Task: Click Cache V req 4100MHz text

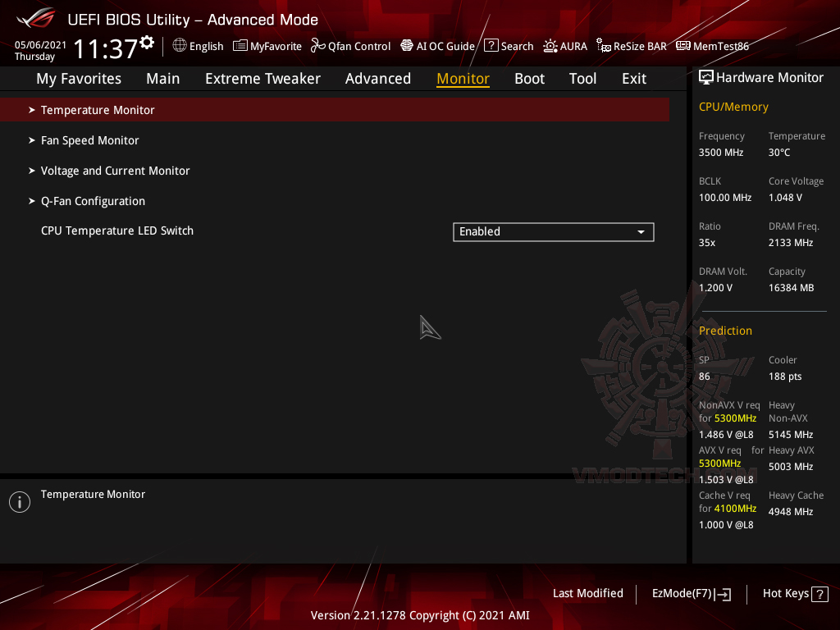Action: click(x=735, y=509)
